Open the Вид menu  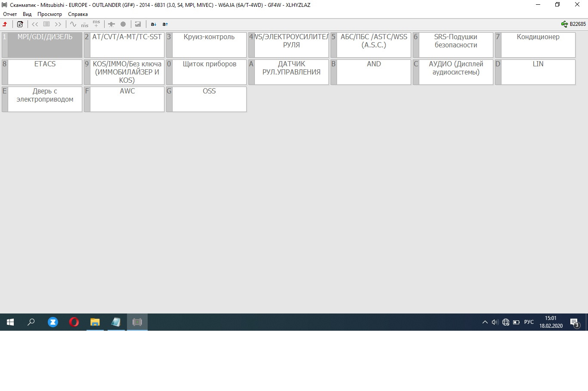point(27,14)
